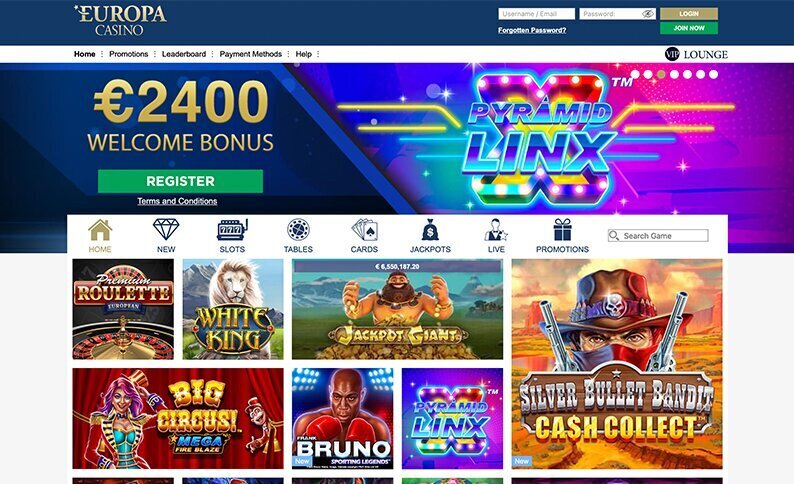Click the green REGISTER button
This screenshot has height=484, width=794.
[x=180, y=181]
